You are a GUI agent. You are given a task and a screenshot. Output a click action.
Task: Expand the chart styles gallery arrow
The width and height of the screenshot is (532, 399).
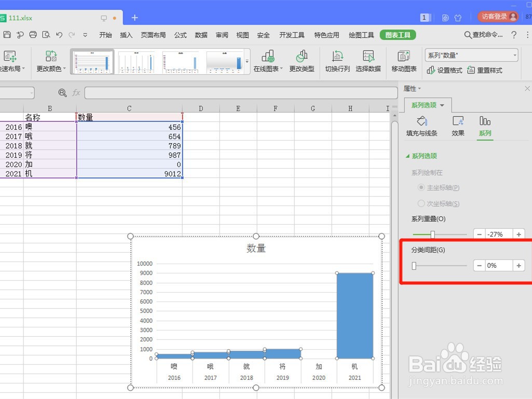[247, 62]
